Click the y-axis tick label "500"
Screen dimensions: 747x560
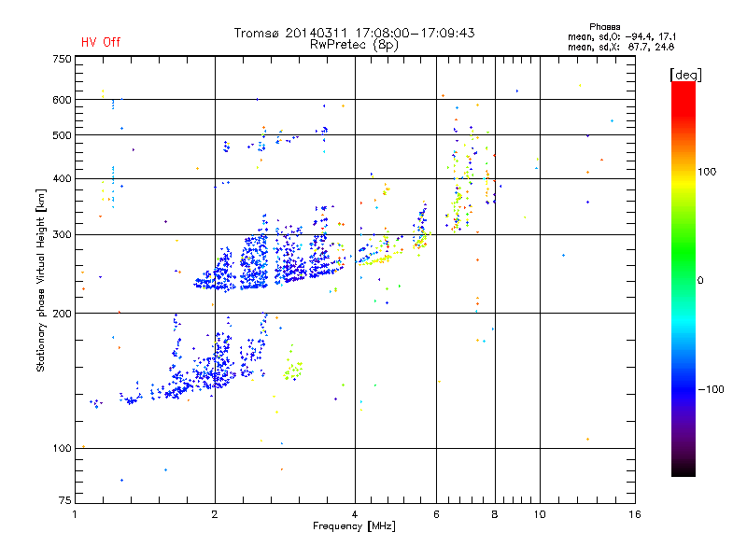point(62,135)
